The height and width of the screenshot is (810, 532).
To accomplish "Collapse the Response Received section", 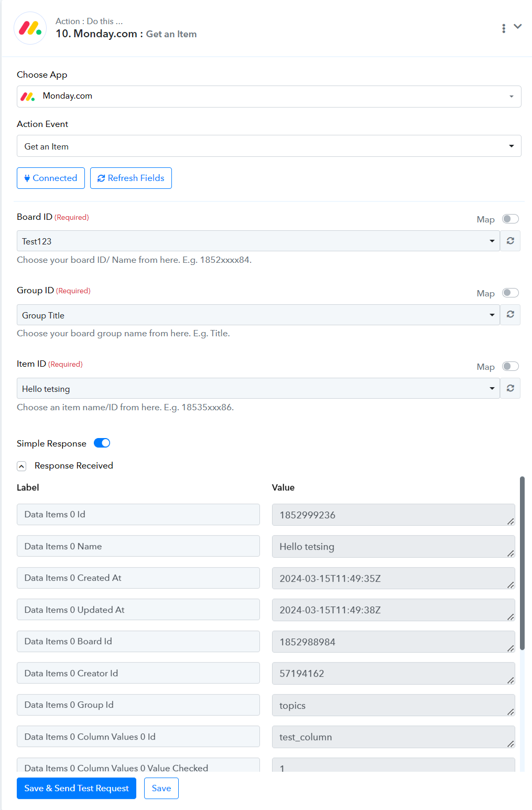I will pos(21,466).
